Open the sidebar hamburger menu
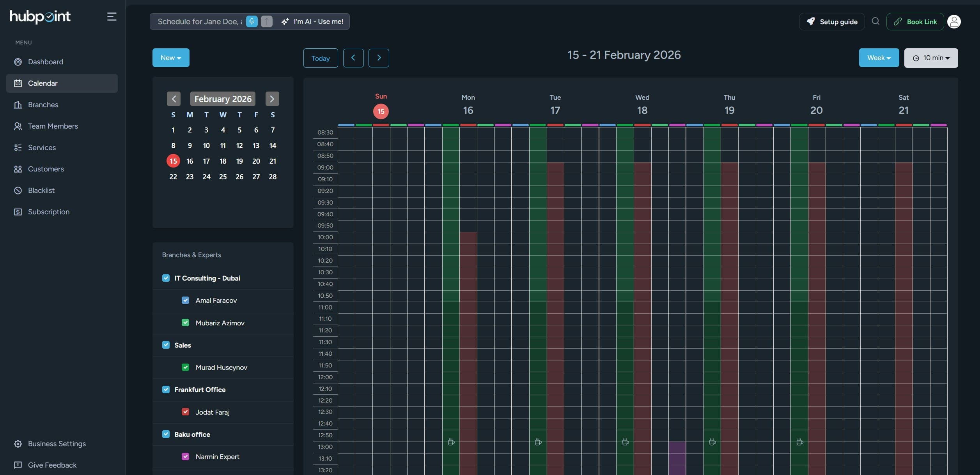This screenshot has height=475, width=980. point(112,16)
